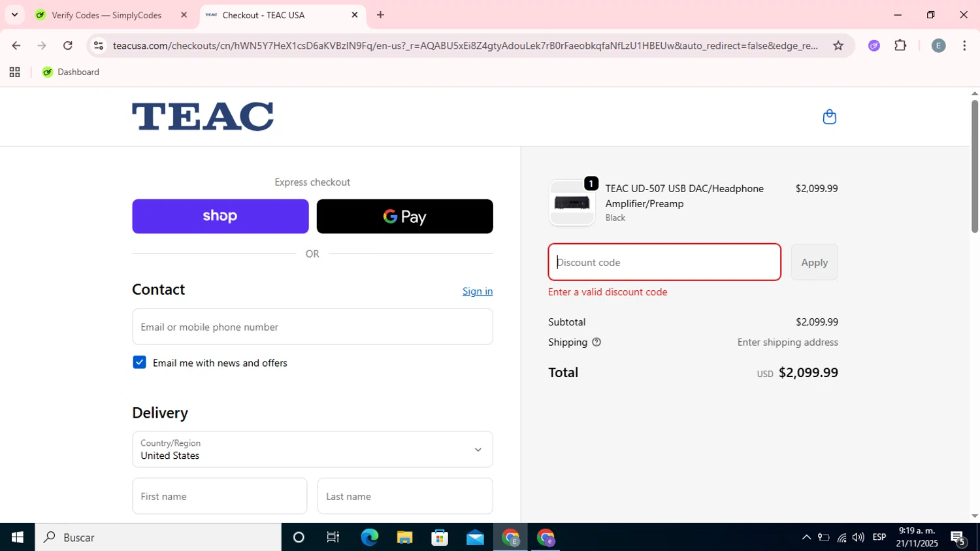Focus the Discount code field
Screen dimensions: 980x551
(664, 262)
